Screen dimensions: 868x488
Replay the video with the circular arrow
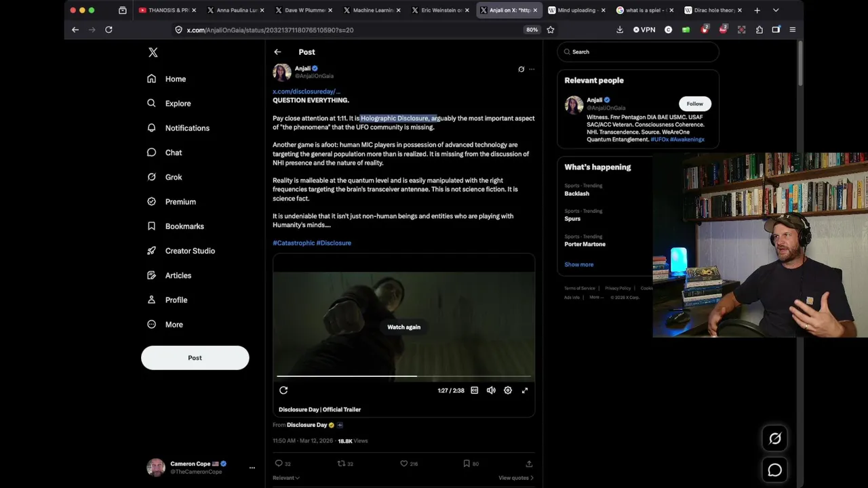(283, 390)
